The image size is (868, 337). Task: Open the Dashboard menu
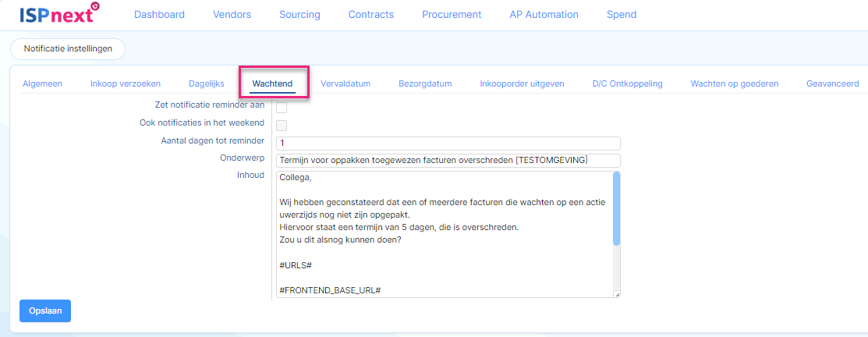click(x=159, y=15)
